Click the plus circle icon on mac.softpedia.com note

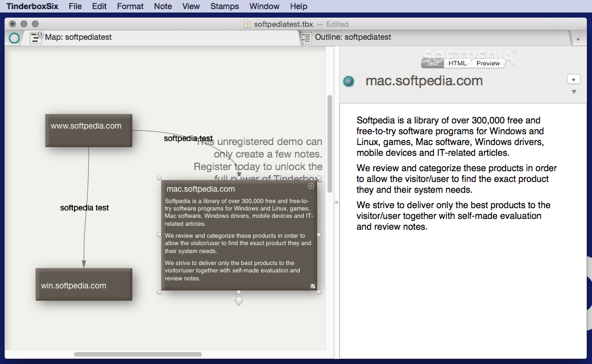pyautogui.click(x=311, y=186)
